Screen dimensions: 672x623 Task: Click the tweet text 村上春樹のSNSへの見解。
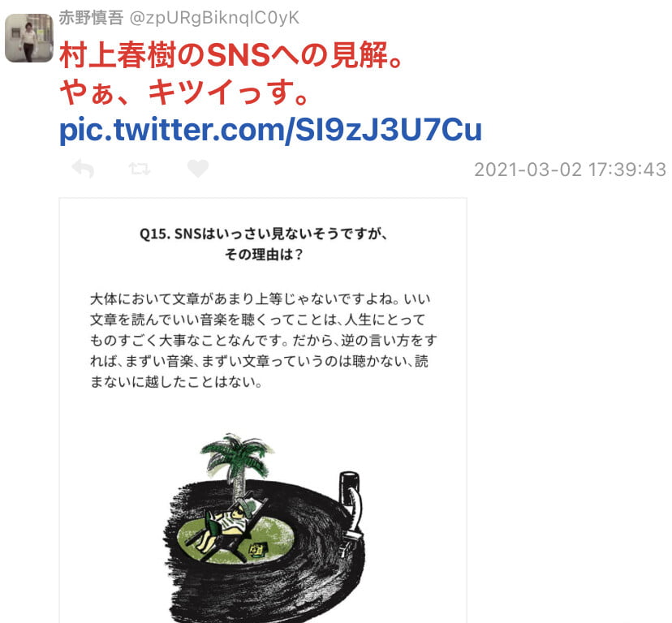231,55
